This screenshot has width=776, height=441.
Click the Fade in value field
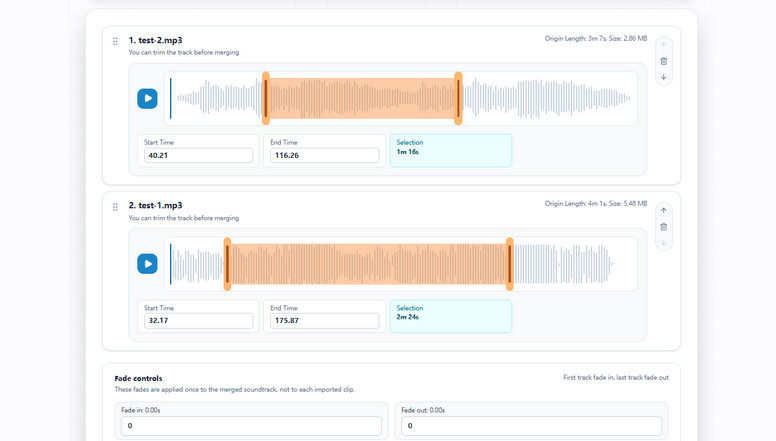click(251, 426)
